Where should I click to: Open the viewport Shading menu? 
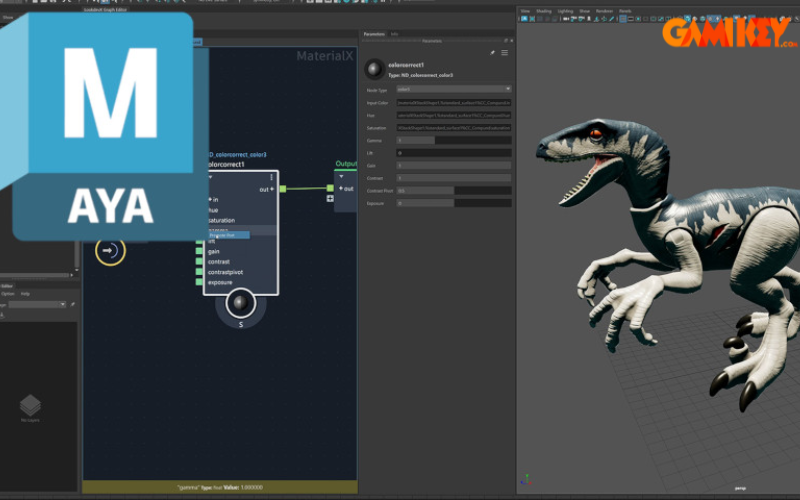coord(544,11)
